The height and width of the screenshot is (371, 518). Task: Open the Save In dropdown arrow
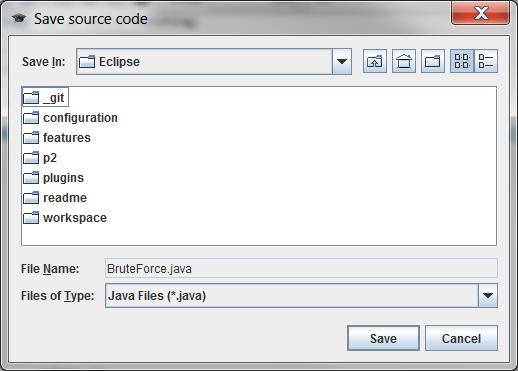coord(342,62)
